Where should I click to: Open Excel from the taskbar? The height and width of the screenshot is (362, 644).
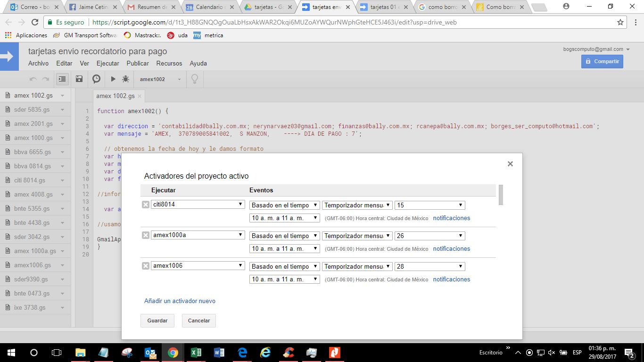point(196,352)
